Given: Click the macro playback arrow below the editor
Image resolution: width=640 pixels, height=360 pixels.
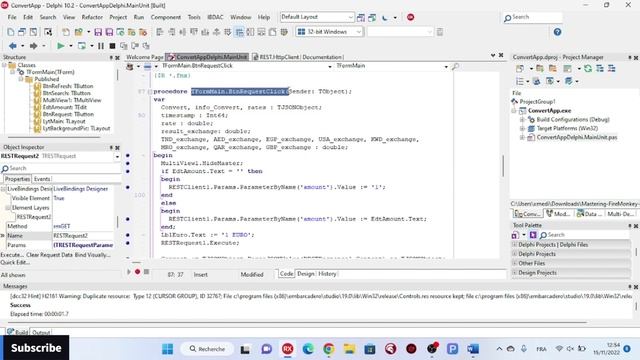Looking at the screenshot, I should [129, 271].
